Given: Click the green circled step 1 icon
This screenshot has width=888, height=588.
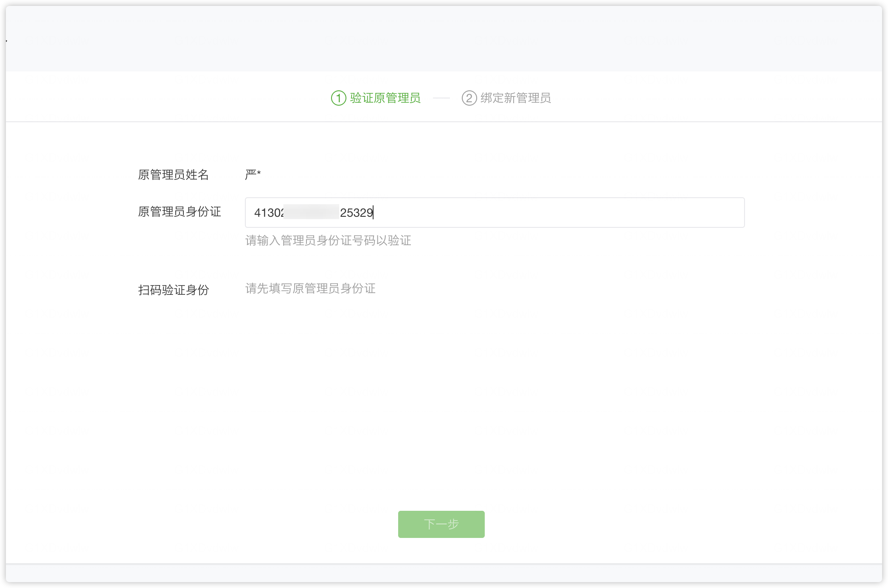Looking at the screenshot, I should point(338,98).
